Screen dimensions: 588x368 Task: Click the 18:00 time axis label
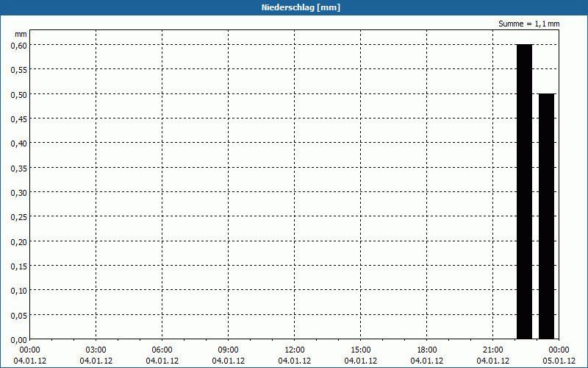(x=427, y=350)
